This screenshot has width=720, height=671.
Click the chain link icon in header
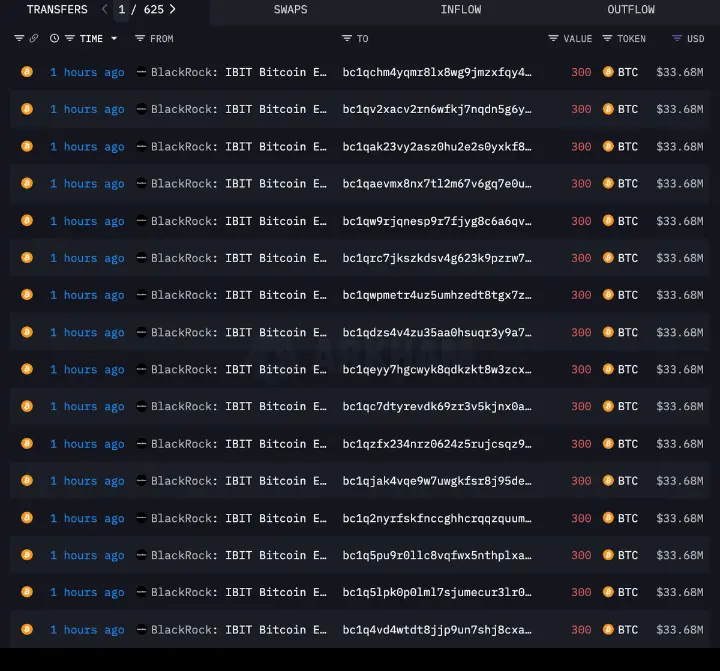pos(34,38)
